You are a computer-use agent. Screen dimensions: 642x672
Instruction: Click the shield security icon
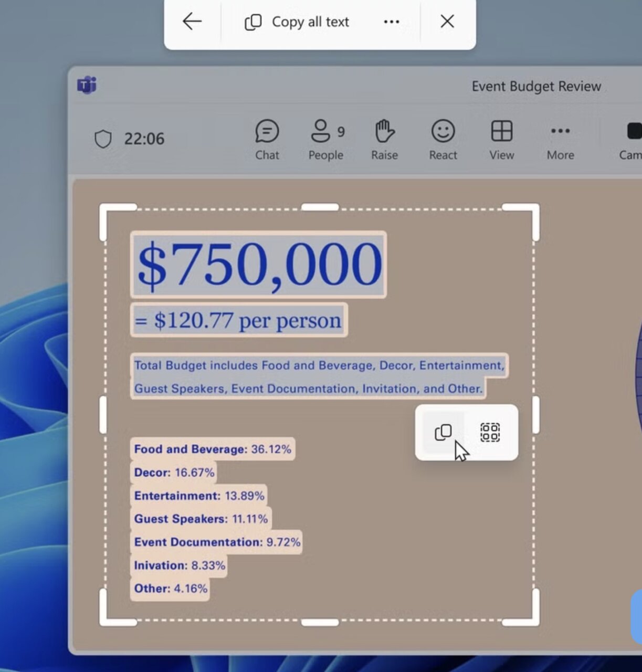coord(103,139)
